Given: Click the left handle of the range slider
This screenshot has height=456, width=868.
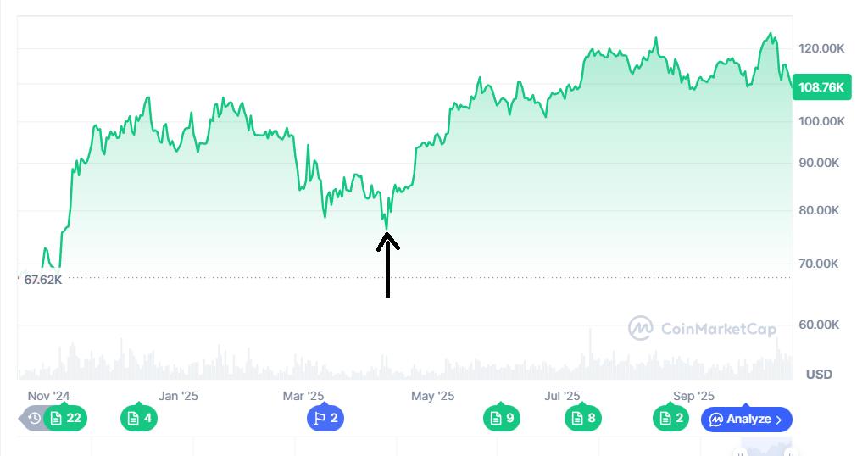Looking at the screenshot, I should click(741, 453).
